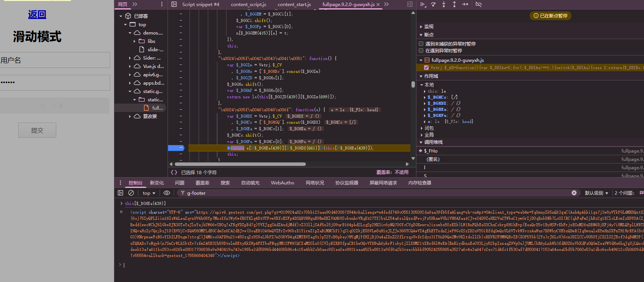
Task: Clear the console output icon
Action: [131, 193]
